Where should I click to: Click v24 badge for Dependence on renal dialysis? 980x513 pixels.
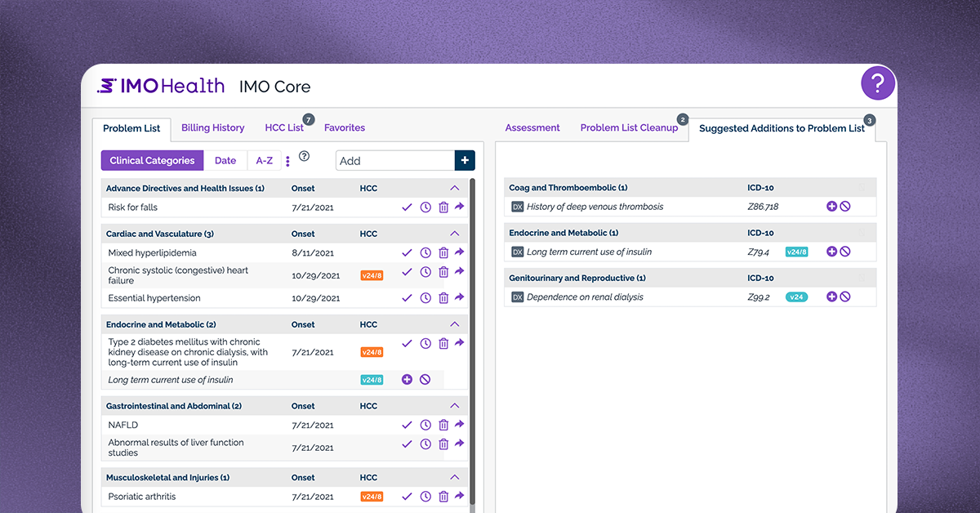[796, 297]
